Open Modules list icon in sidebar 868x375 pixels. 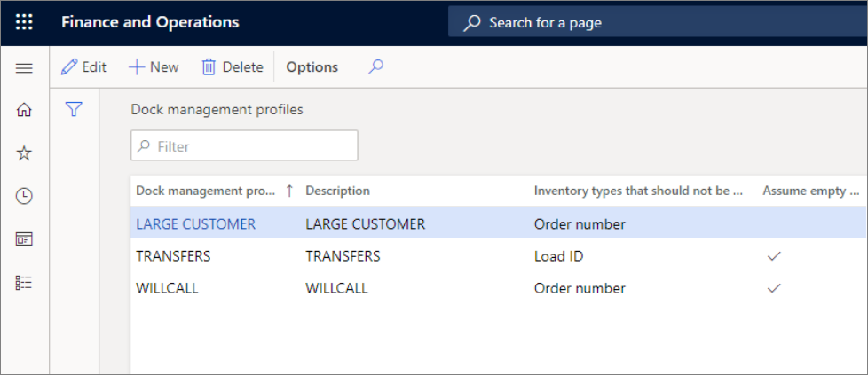24,283
